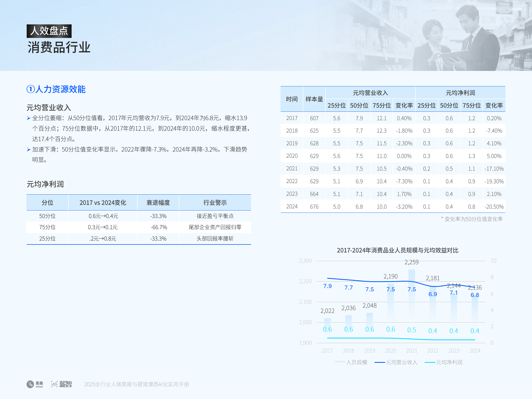Screen dimensions: 532x399
Task: Open the 变化率 column header options
Action: pyautogui.click(x=404, y=106)
